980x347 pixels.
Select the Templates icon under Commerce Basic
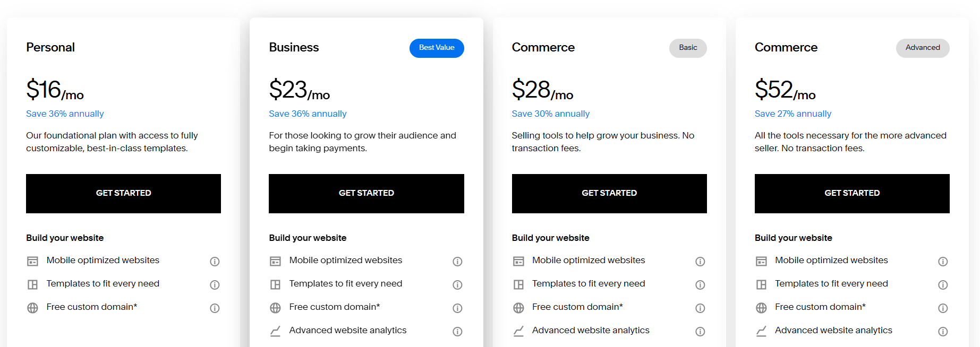tap(518, 284)
